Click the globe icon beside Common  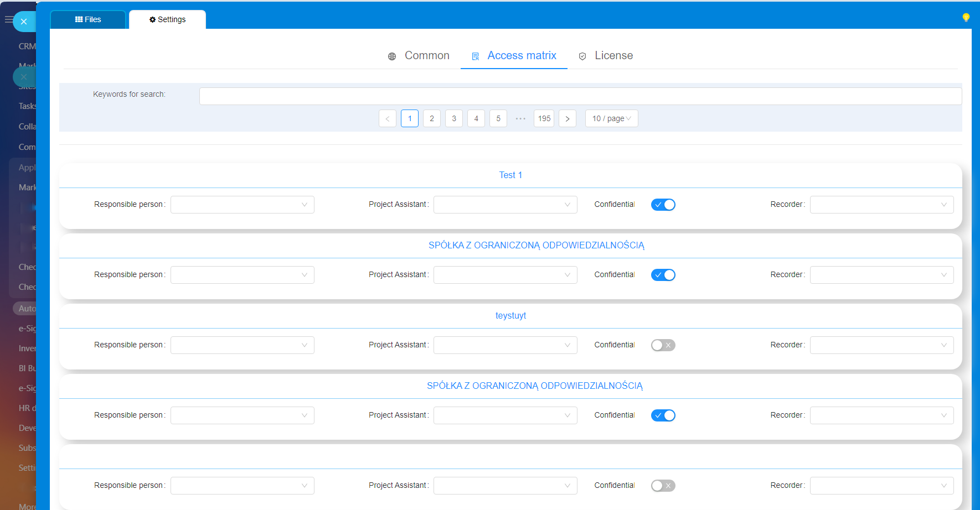pyautogui.click(x=392, y=56)
